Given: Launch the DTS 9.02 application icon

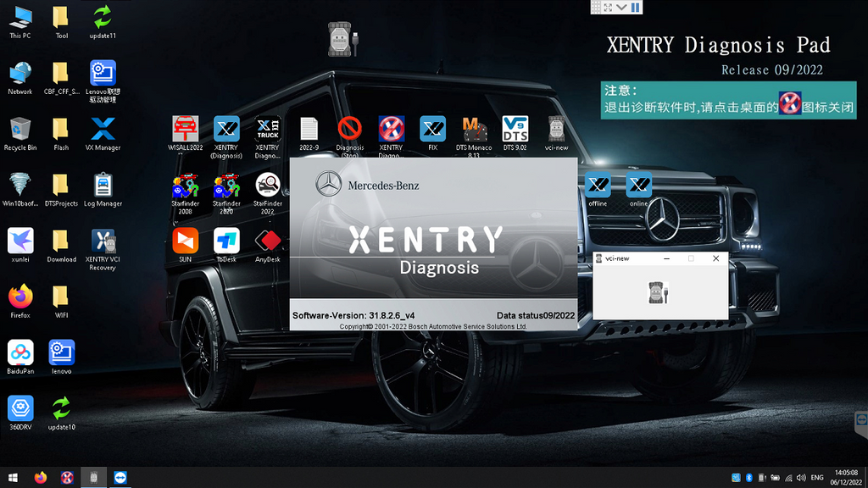Looking at the screenshot, I should (x=515, y=130).
